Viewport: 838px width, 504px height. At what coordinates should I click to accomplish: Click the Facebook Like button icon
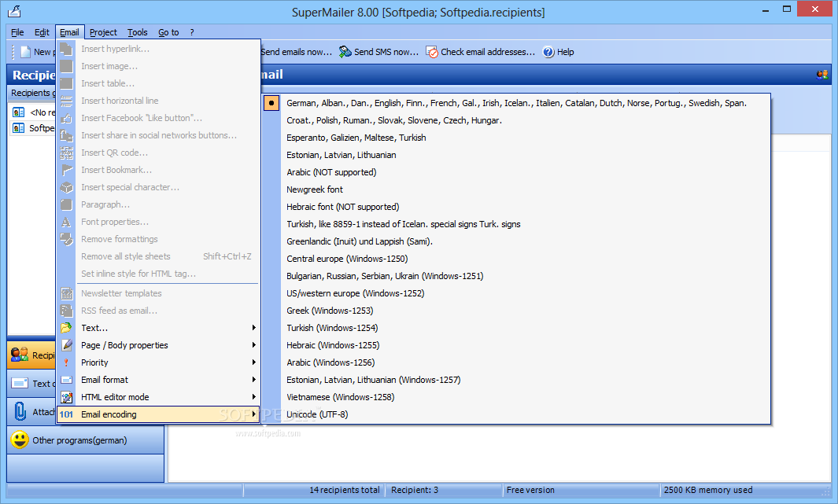pyautogui.click(x=66, y=118)
